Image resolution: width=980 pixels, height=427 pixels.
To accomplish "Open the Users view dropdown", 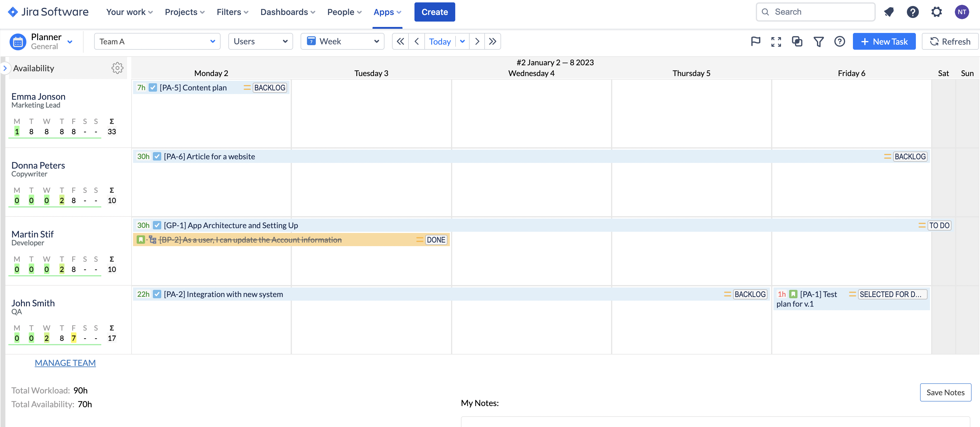I will (x=261, y=41).
